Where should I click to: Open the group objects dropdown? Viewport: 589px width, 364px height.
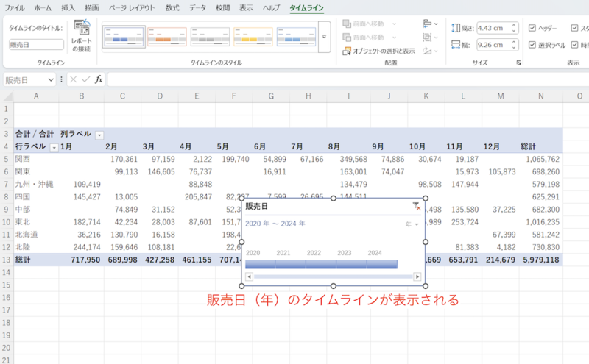point(430,38)
